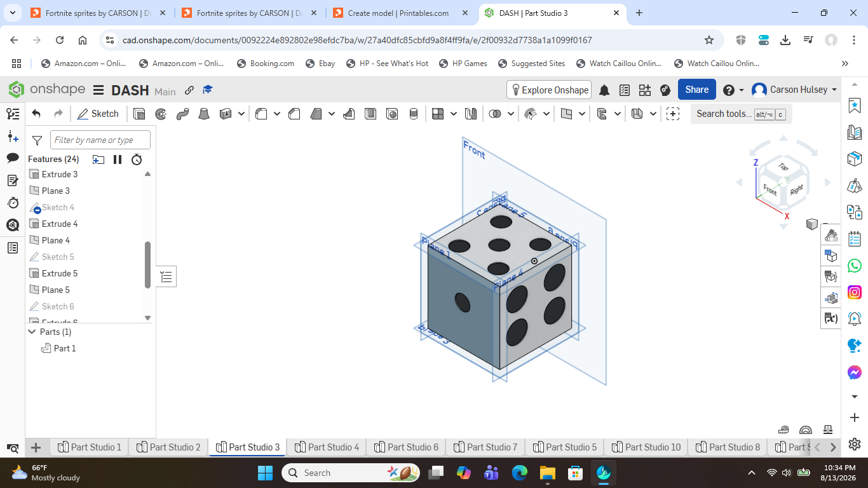
Task: Open the App Store grid icon
Action: [x=645, y=90]
